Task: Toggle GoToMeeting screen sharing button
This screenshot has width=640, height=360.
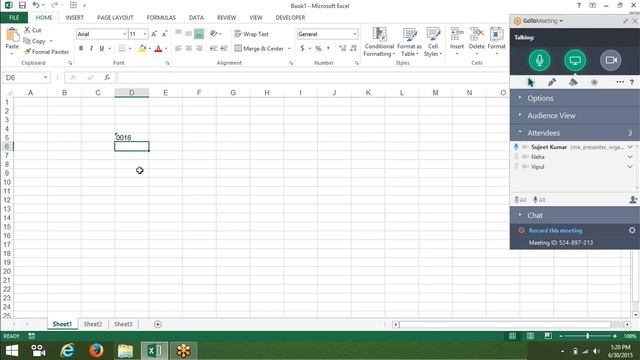Action: tap(575, 60)
